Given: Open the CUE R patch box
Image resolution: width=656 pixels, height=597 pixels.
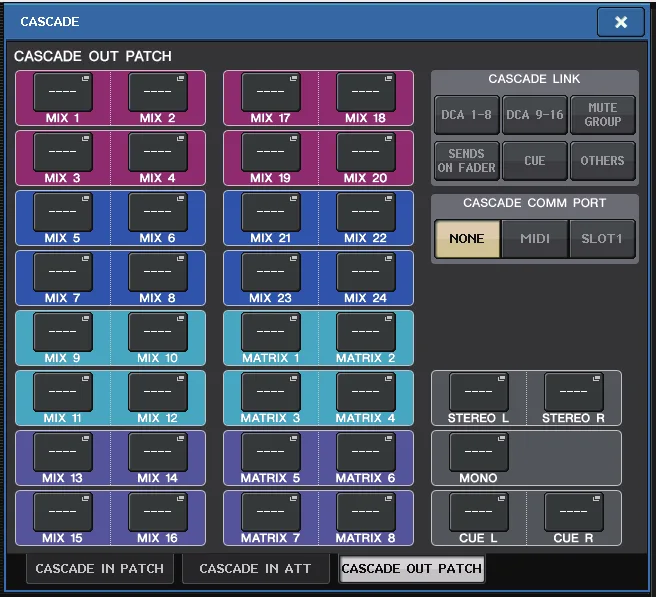Looking at the screenshot, I should [x=574, y=512].
